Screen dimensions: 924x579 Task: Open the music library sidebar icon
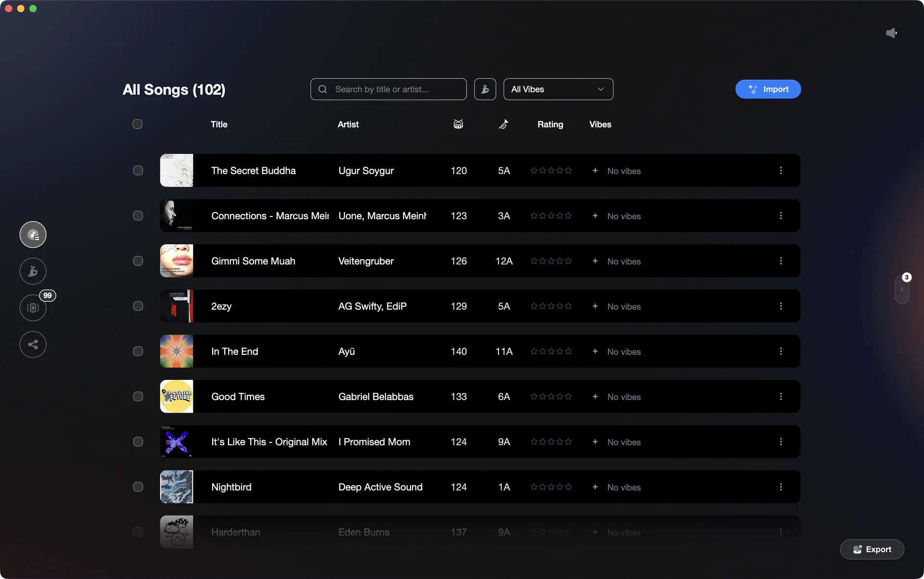pos(33,235)
